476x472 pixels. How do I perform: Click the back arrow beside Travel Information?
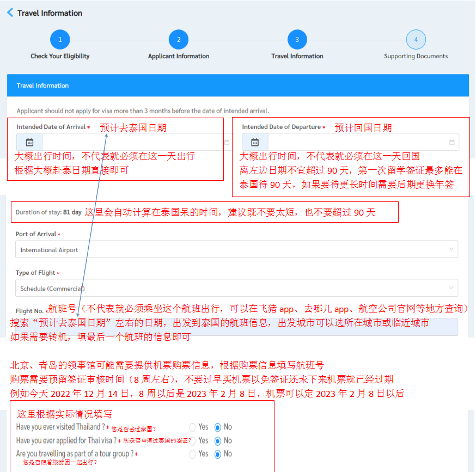click(10, 13)
